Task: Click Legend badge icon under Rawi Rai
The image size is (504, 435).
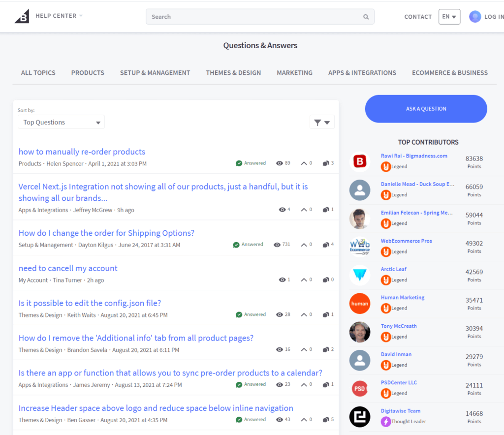Action: [386, 167]
